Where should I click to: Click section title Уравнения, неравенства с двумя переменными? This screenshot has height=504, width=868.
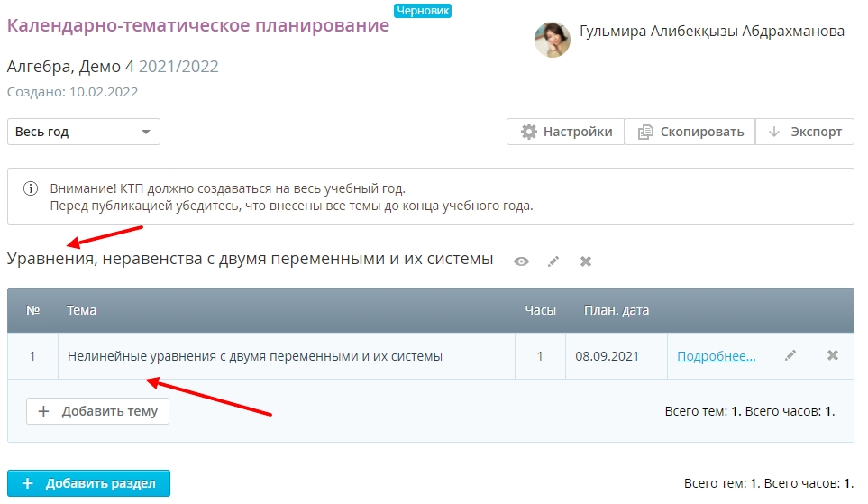250,259
